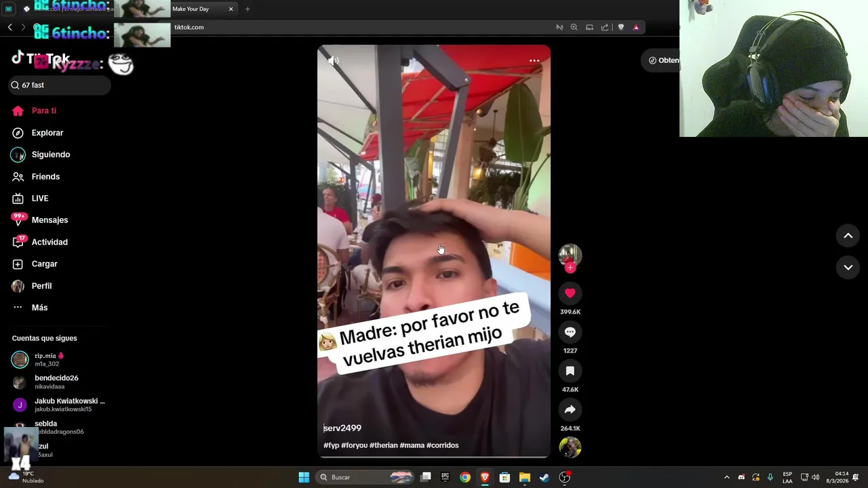Launch Epic Games from the taskbar

coord(446,477)
